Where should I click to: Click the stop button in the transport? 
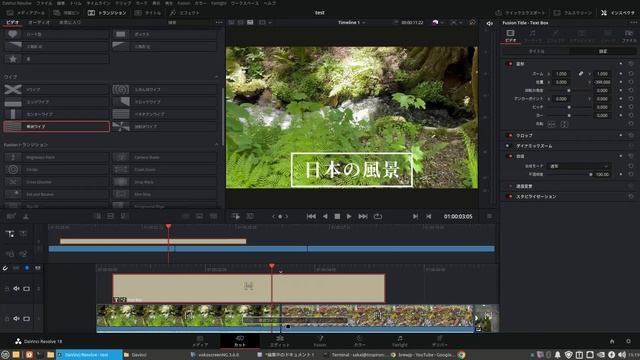337,216
